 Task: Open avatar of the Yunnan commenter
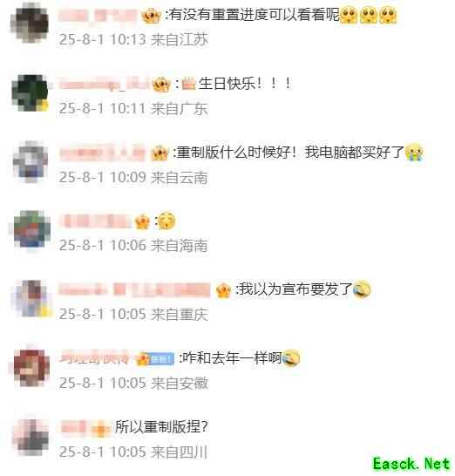31,161
